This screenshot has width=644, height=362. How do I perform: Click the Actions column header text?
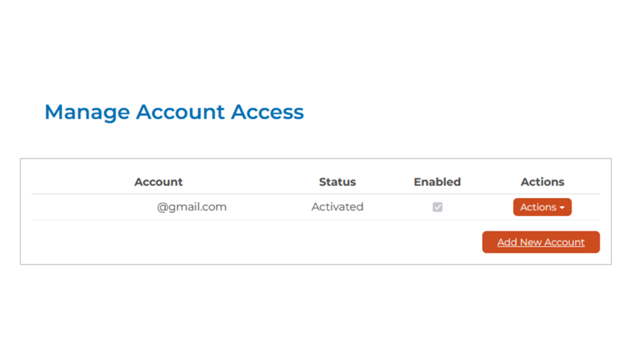click(x=542, y=182)
